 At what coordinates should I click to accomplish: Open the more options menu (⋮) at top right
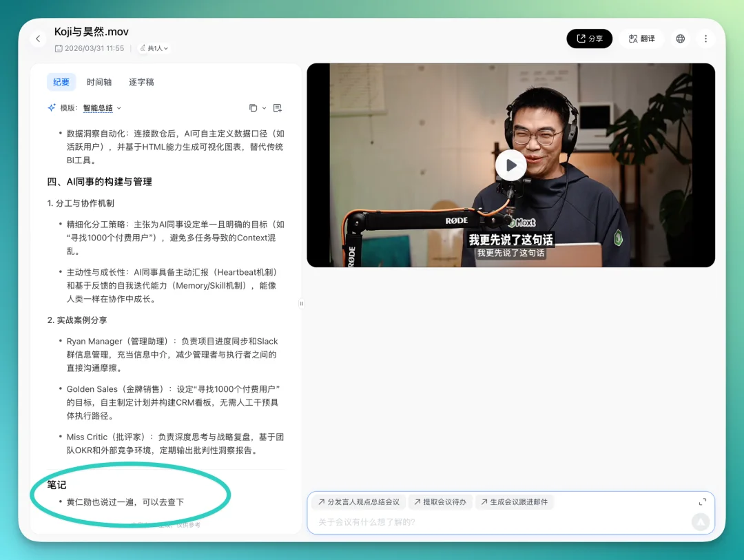tap(705, 39)
